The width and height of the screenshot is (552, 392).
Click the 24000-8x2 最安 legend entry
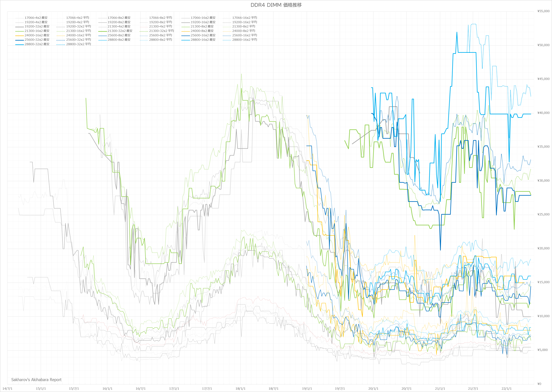[202, 31]
